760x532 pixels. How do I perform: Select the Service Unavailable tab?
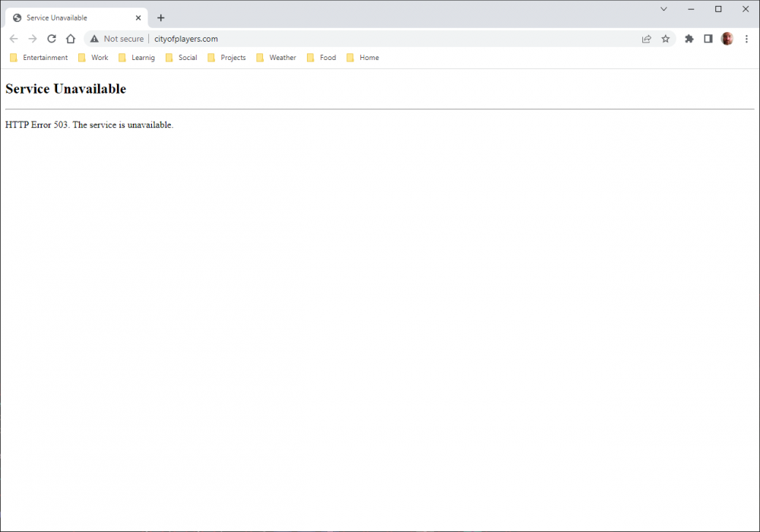point(68,17)
